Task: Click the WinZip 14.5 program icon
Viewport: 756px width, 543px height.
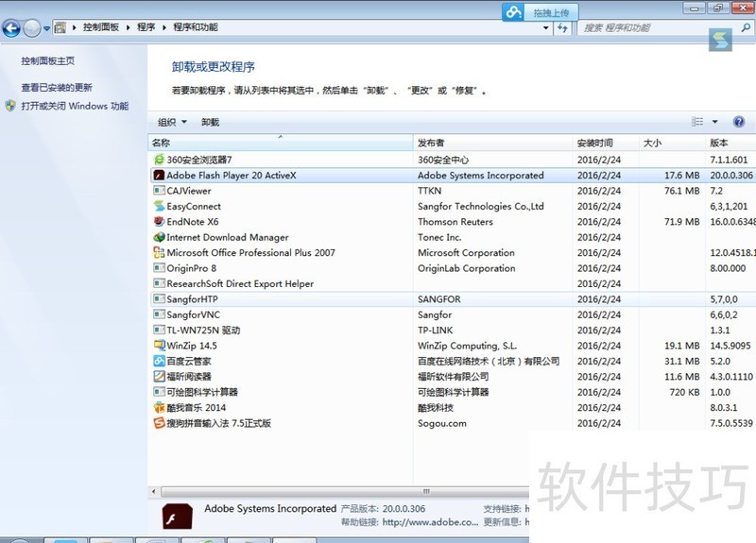Action: [x=159, y=346]
